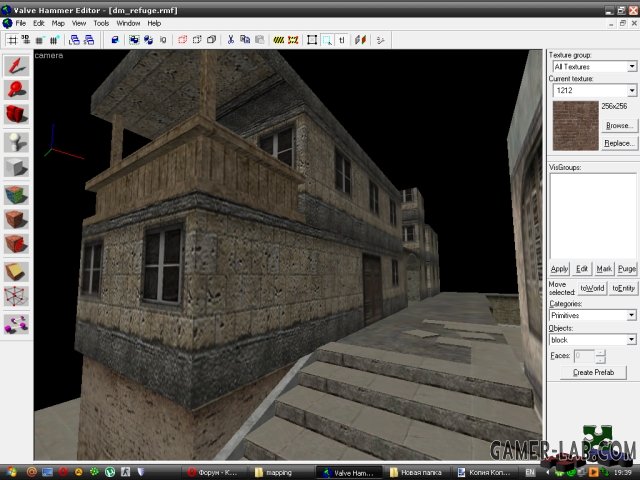
Task: Click the Paste icon in toolbar
Action: click(x=259, y=40)
